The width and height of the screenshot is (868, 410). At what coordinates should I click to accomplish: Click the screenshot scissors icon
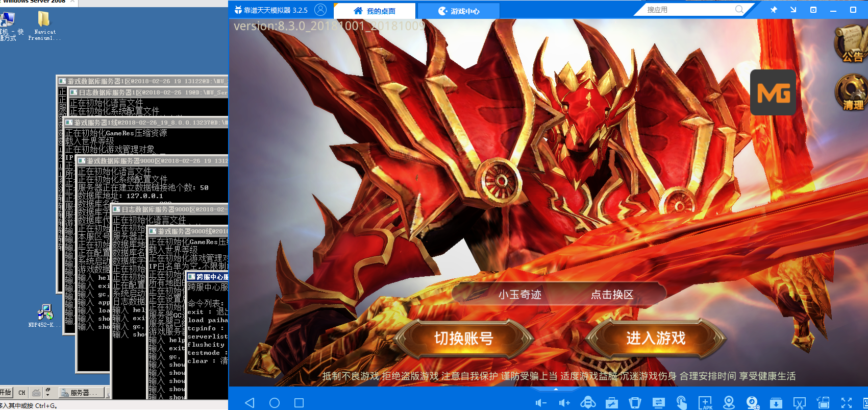799,403
